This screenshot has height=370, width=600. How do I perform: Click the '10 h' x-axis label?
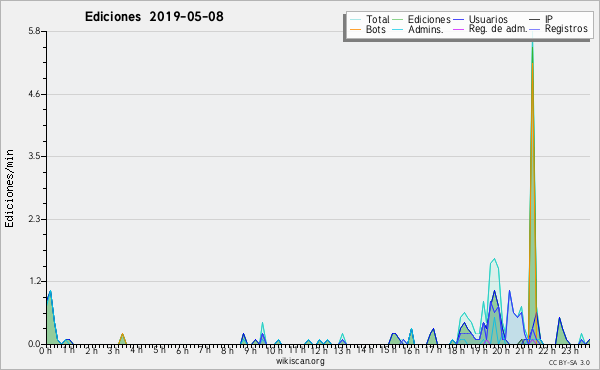(274, 350)
